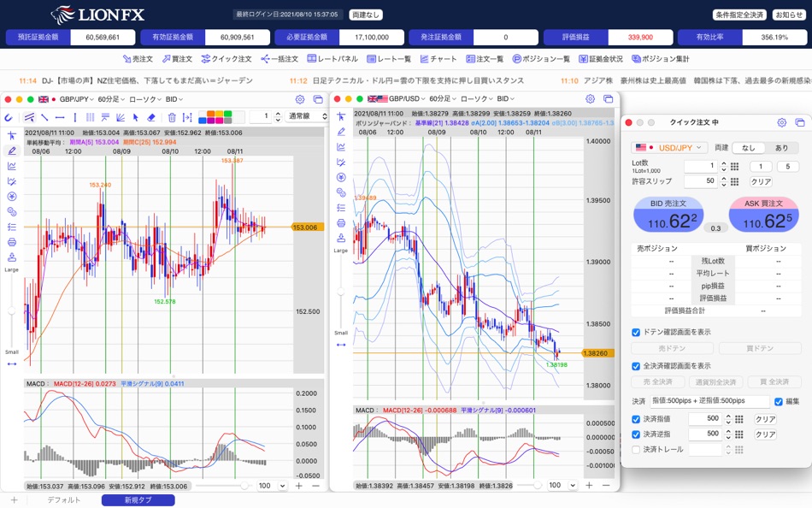Click the print icon in GBP/JPY chart sidebar
812x508 pixels.
tap(12, 242)
